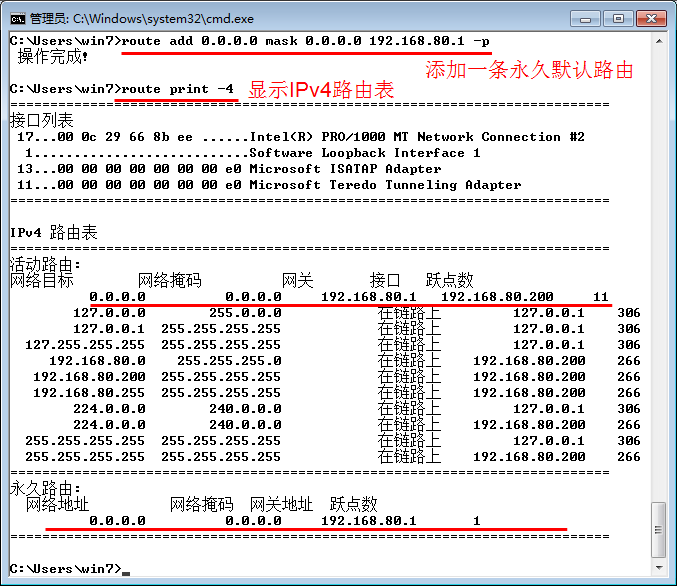The width and height of the screenshot is (677, 586).
Task: Click the final C:\Users\win7> prompt
Action: click(66, 569)
